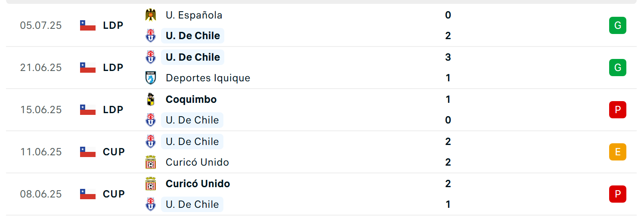Image resolution: width=644 pixels, height=219 pixels.
Task: Click the Deportes Iquique team crest
Action: pyautogui.click(x=150, y=78)
